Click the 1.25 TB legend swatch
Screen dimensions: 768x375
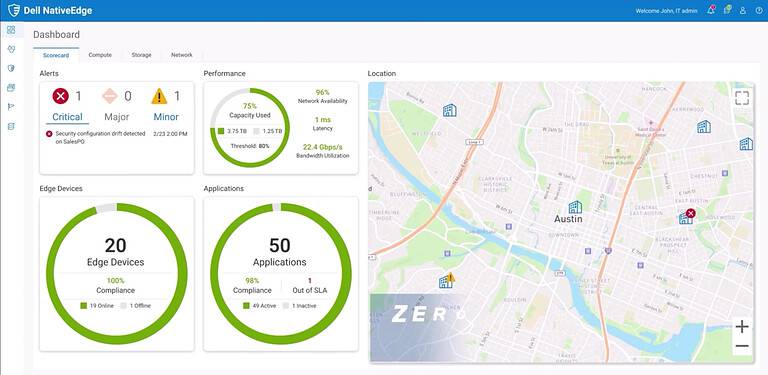256,131
